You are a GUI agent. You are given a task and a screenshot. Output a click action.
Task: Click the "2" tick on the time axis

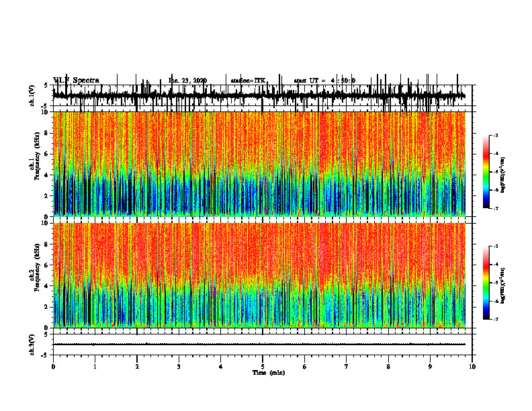137,367
